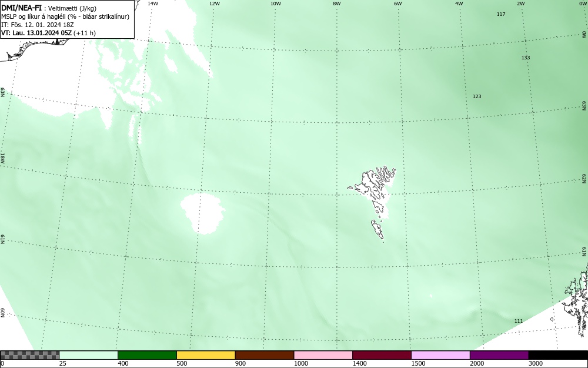Click the black legend swatch above 3000
Image resolution: width=588 pixels, height=368 pixels.
tap(558, 355)
